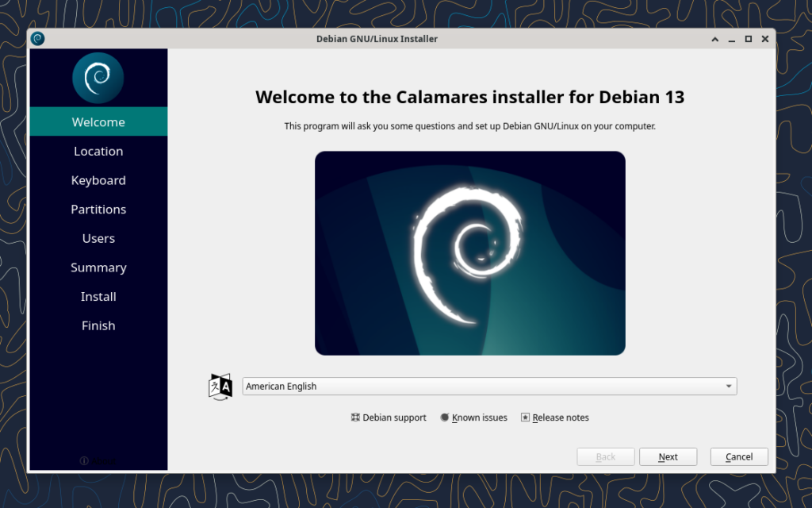Select the Keyboard step in the sidebar
The height and width of the screenshot is (508, 812).
coord(98,180)
